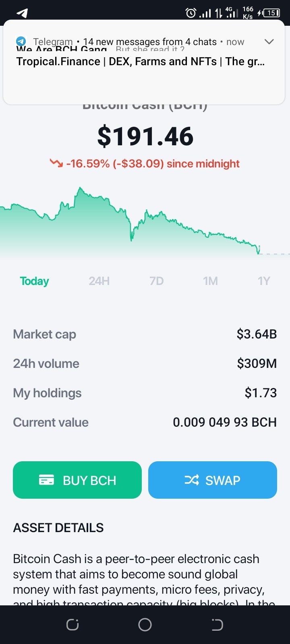Image resolution: width=290 pixels, height=644 pixels.
Task: Tap the BCH price chart line
Action: click(x=130, y=219)
